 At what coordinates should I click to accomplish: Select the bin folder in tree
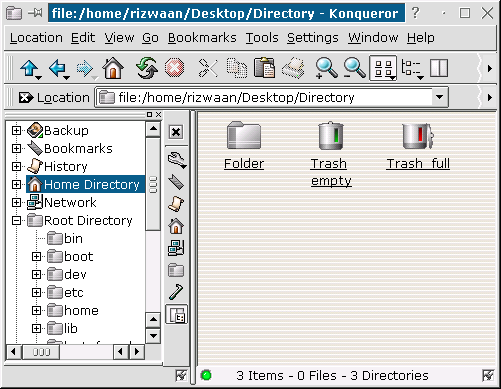click(x=65, y=238)
